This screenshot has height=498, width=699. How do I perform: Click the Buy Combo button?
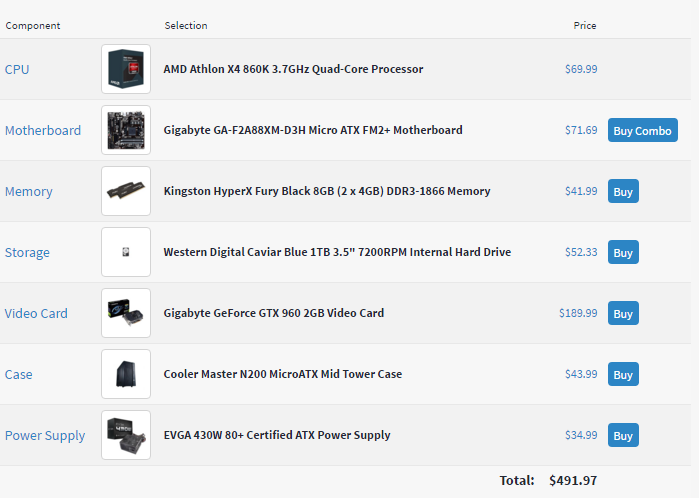(642, 130)
